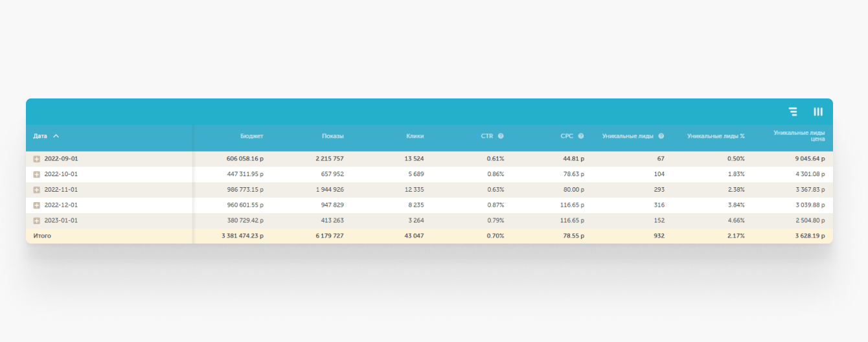Image resolution: width=868 pixels, height=342 pixels.
Task: Click CTR value 0.86%
Action: (496, 174)
